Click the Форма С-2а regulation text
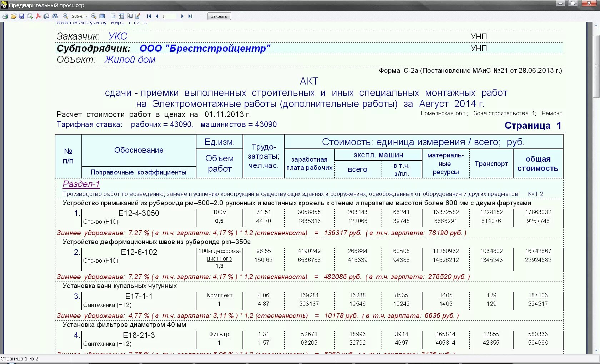 coord(470,71)
